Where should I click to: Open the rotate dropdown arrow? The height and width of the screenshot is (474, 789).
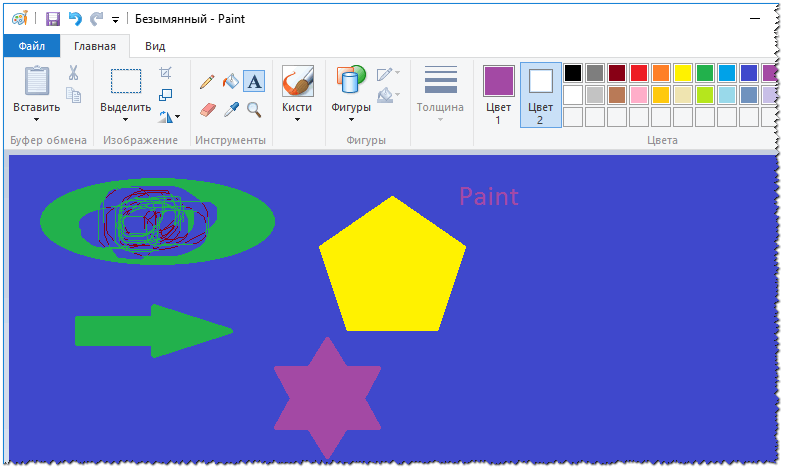pyautogui.click(x=178, y=117)
